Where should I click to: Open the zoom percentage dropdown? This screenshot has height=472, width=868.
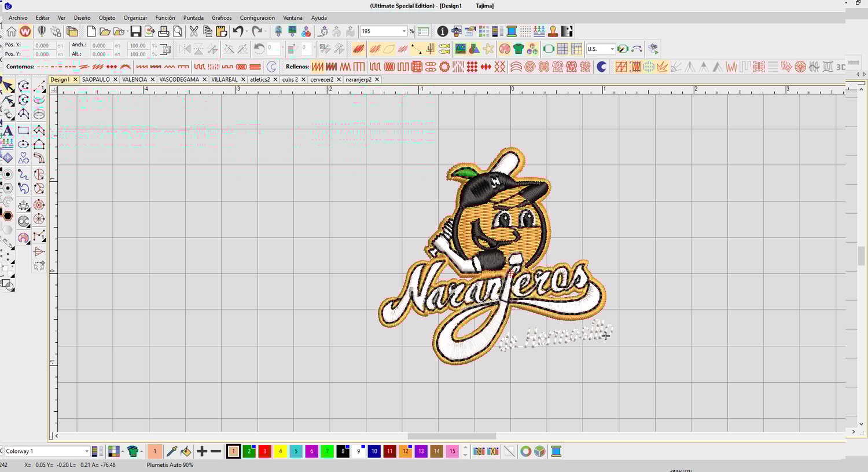click(404, 31)
